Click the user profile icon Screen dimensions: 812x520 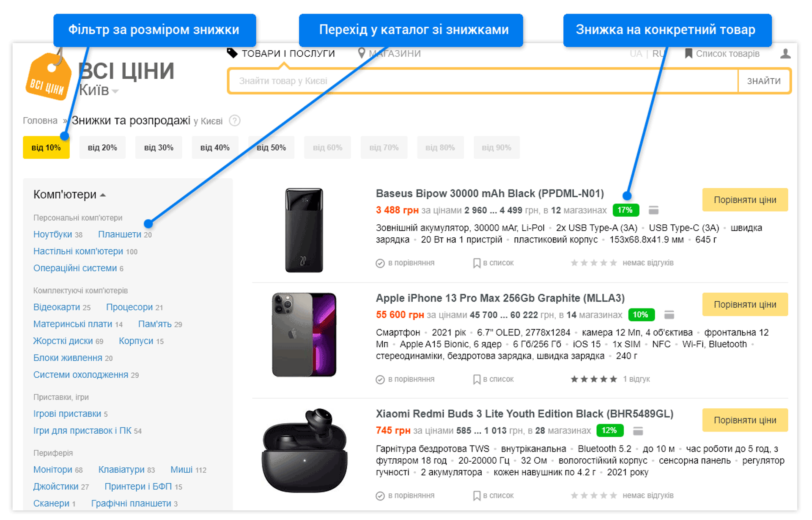785,54
